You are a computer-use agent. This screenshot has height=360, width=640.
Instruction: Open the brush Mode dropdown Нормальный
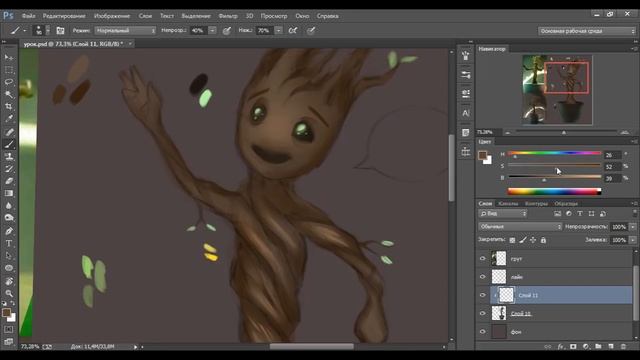pyautogui.click(x=125, y=31)
